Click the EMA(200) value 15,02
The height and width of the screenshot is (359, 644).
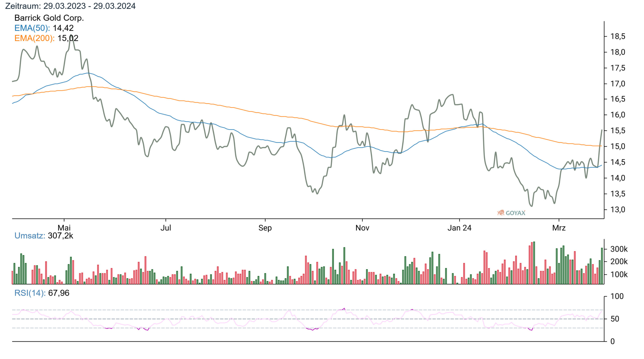[x=68, y=38]
